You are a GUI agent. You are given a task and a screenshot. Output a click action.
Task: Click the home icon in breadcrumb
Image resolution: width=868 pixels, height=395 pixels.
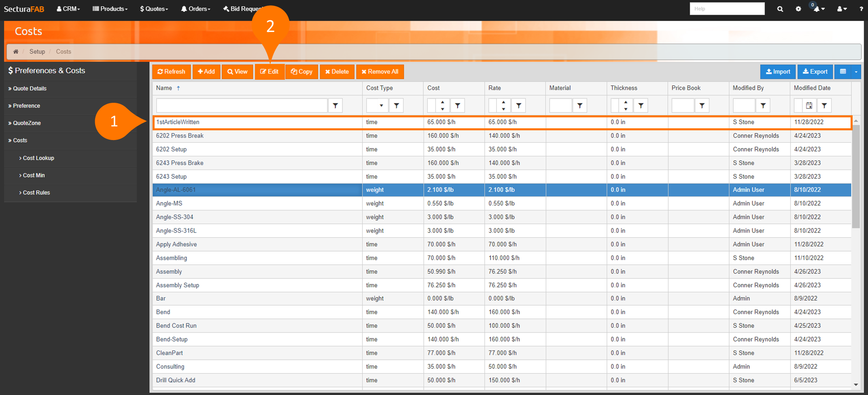16,52
